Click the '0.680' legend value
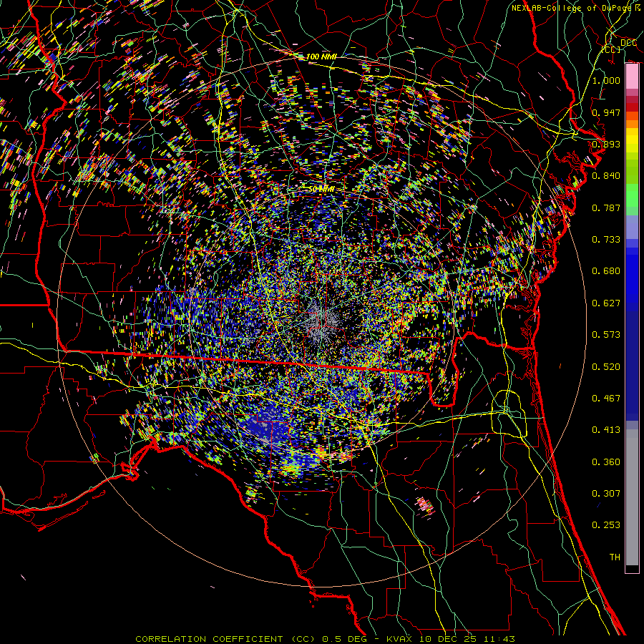The height and width of the screenshot is (644, 644). [x=606, y=271]
